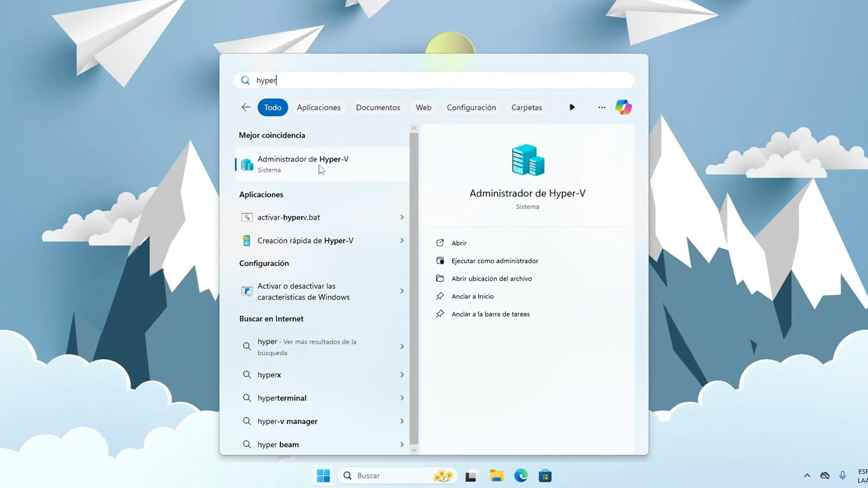Viewport: 868px width, 488px height.
Task: Switch to the Documentos filter tab
Action: [378, 107]
